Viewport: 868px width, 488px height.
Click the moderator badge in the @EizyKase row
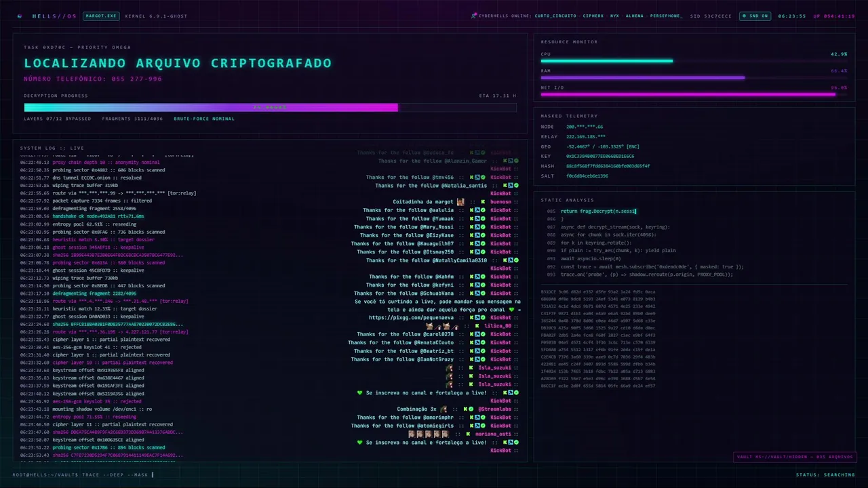(477, 235)
